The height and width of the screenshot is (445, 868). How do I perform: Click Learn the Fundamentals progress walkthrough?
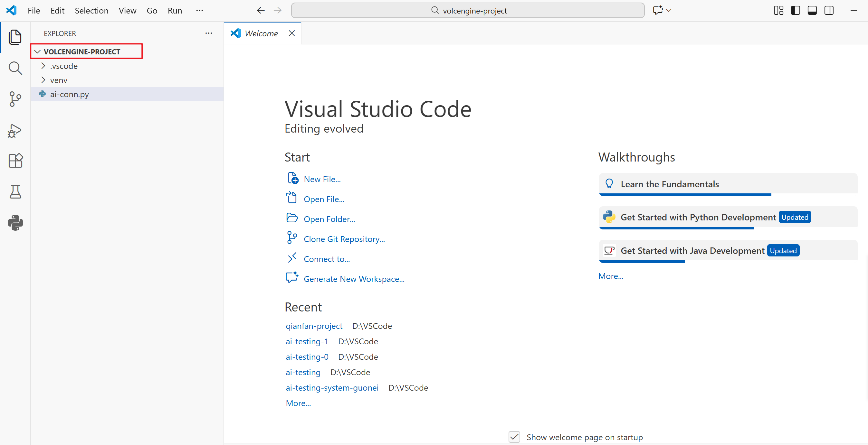[670, 184]
